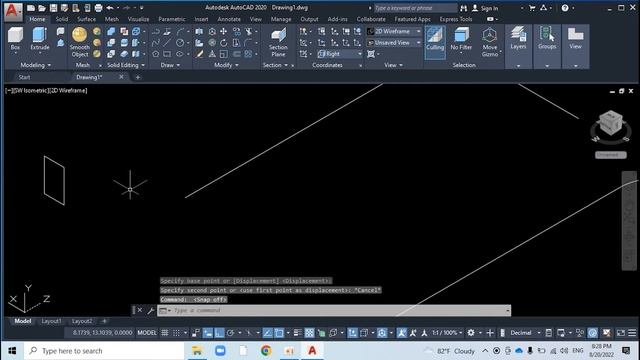Toggle drawing grid display in status bar

[x=165, y=333]
